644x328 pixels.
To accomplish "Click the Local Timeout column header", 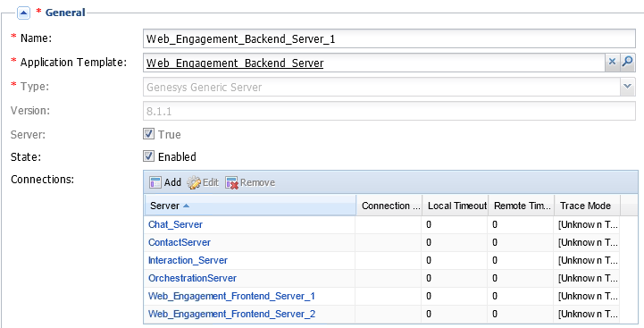I will click(455, 206).
